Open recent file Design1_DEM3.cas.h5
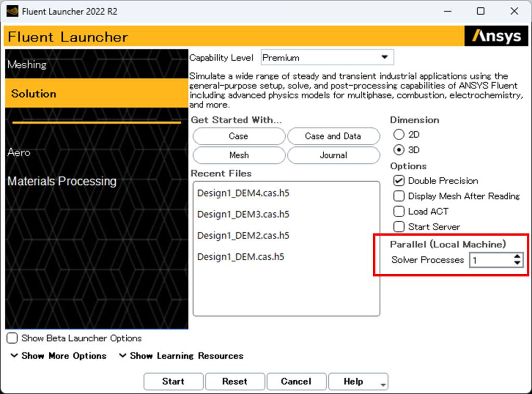This screenshot has width=532, height=394. pos(243,214)
